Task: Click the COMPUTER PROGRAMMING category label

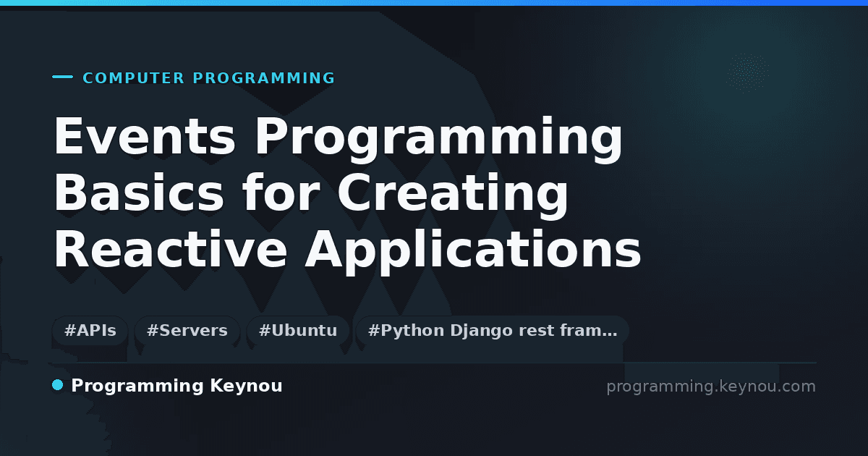Action: coord(209,78)
